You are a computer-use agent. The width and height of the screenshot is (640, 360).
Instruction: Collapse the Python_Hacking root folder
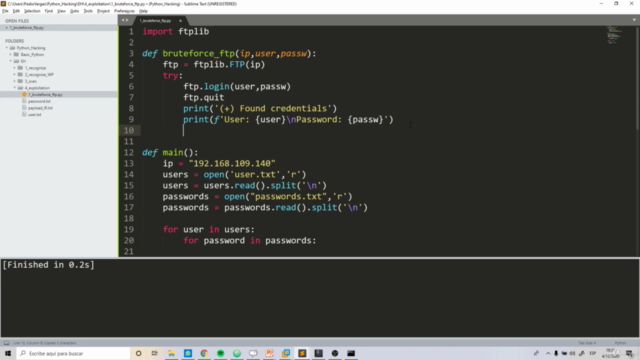click(x=7, y=48)
